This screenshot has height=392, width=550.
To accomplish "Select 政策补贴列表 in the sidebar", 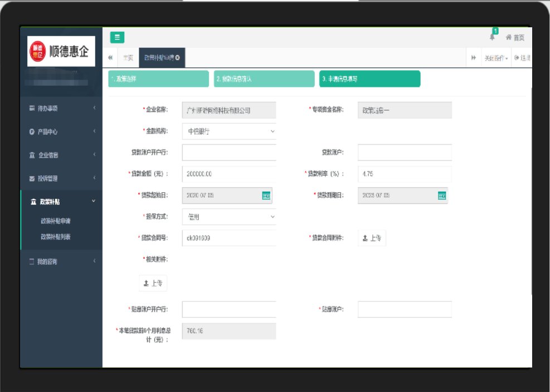I will (x=56, y=237).
